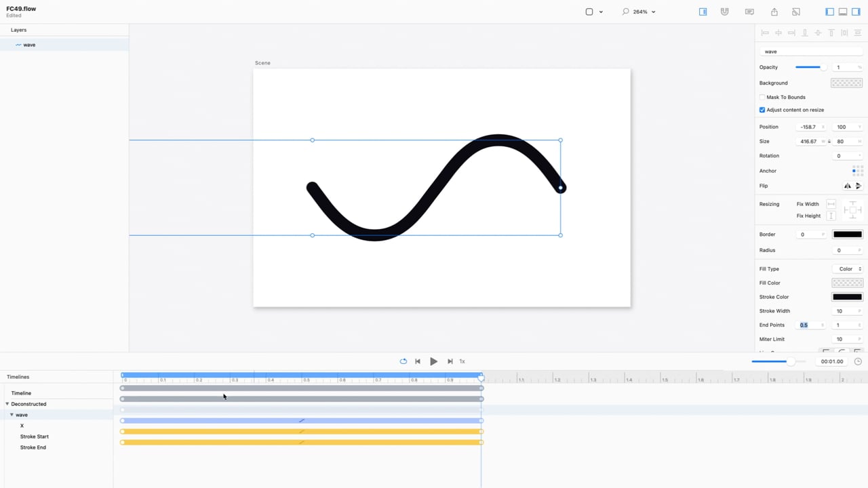This screenshot has height=488, width=868.
Task: Align bottom edges icon
Action: (805, 33)
